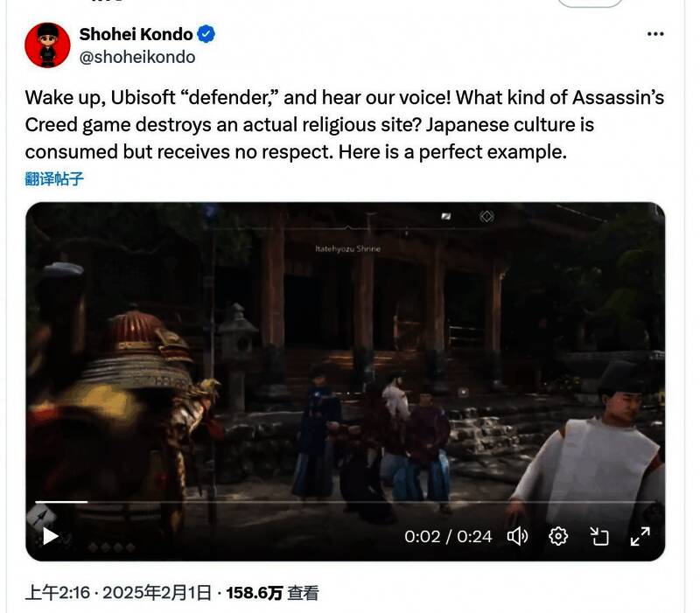Click the @shoheikondo handle

pos(137,57)
